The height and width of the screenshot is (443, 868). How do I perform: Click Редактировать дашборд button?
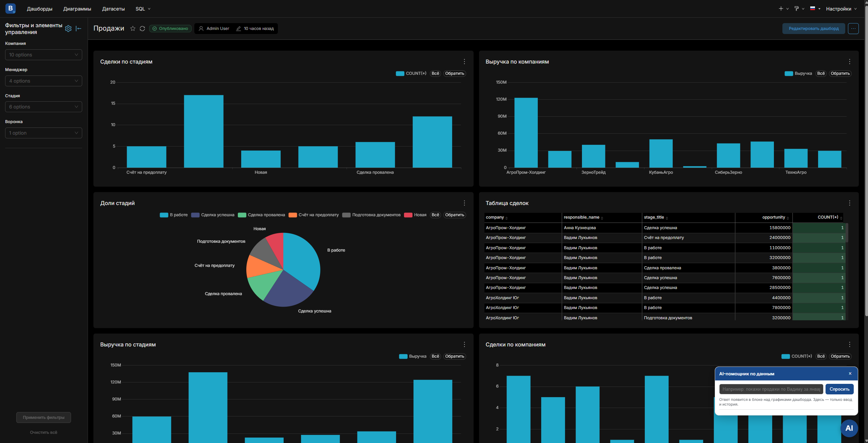[x=814, y=29]
